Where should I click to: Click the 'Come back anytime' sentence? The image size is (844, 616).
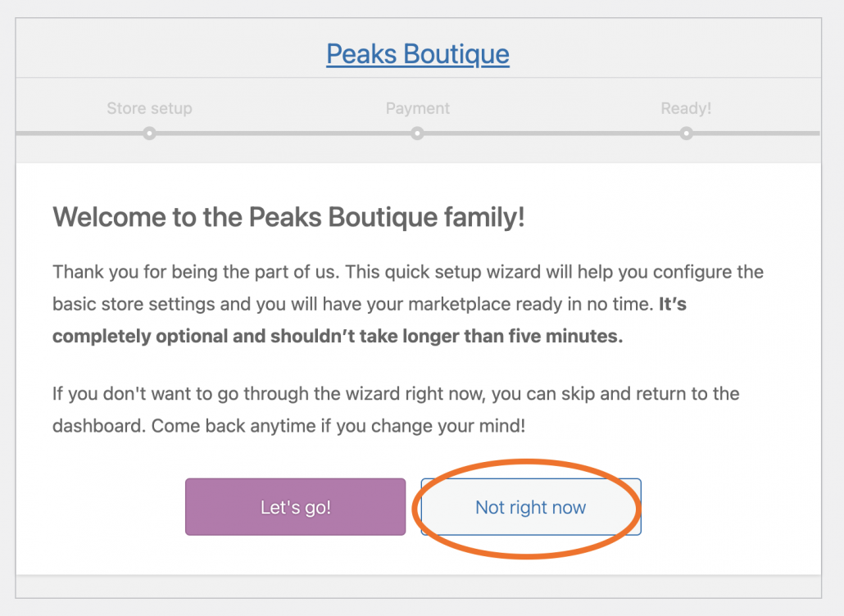pyautogui.click(x=328, y=426)
